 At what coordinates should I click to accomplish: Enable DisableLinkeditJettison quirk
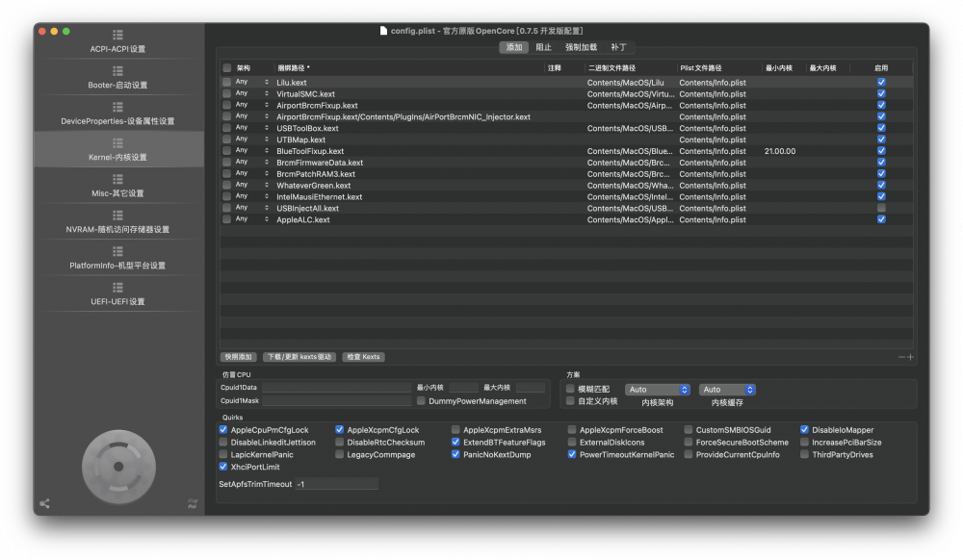(223, 443)
